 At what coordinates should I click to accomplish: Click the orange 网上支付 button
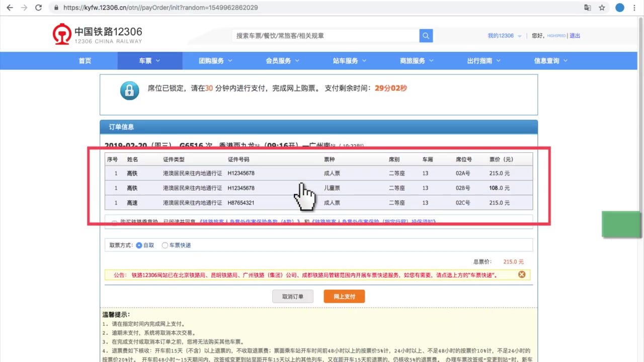click(x=344, y=297)
